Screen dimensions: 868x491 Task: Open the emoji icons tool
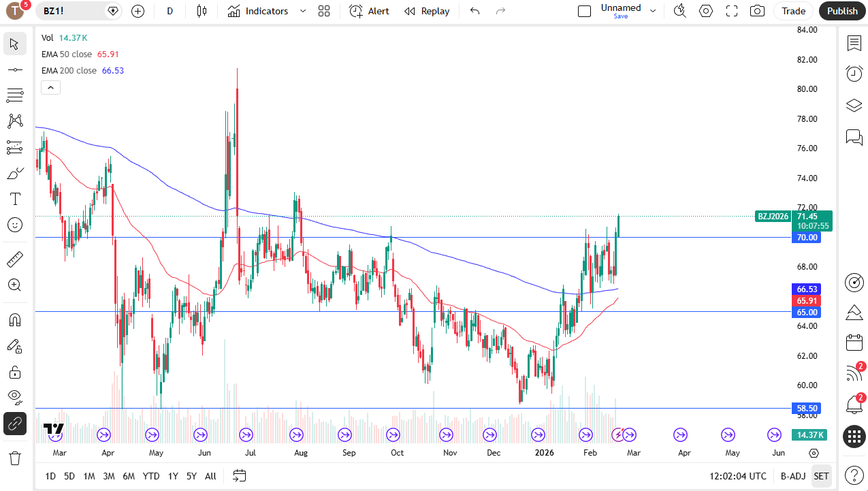coord(15,225)
